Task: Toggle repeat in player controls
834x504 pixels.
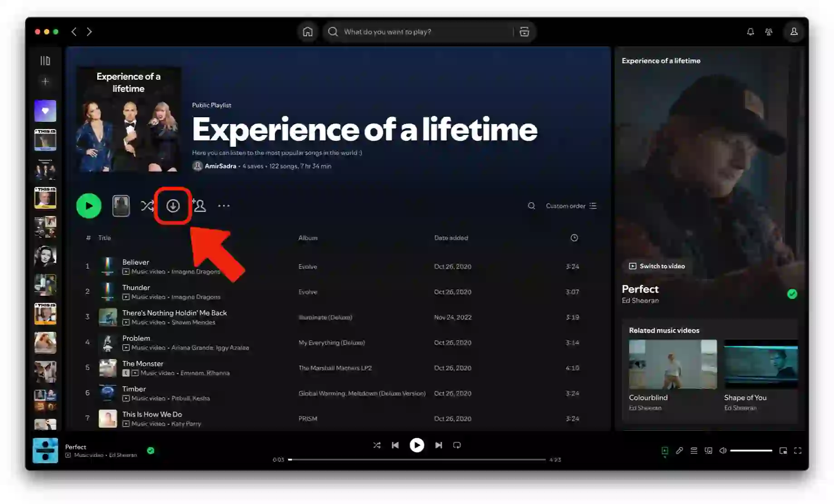Action: (457, 445)
